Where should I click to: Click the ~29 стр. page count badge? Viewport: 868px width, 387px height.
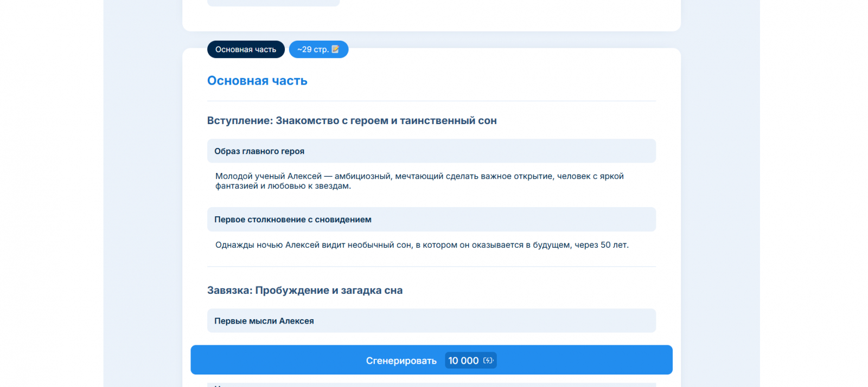pos(312,49)
